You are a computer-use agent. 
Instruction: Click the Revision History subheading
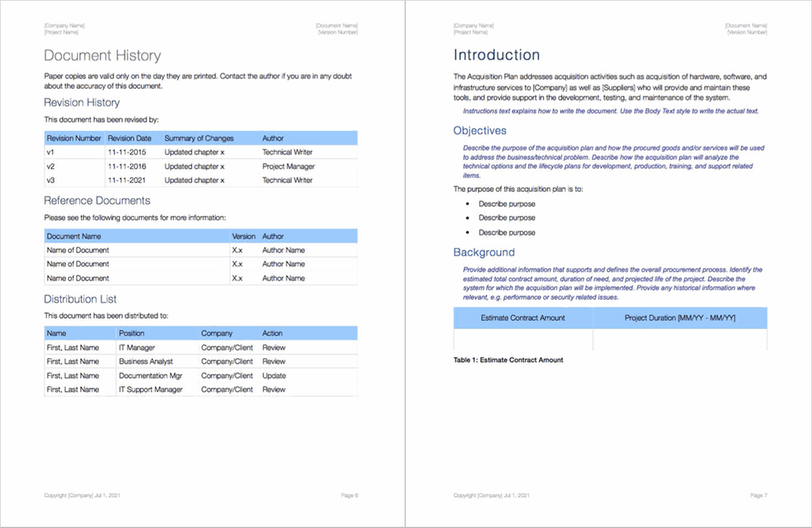(x=82, y=102)
